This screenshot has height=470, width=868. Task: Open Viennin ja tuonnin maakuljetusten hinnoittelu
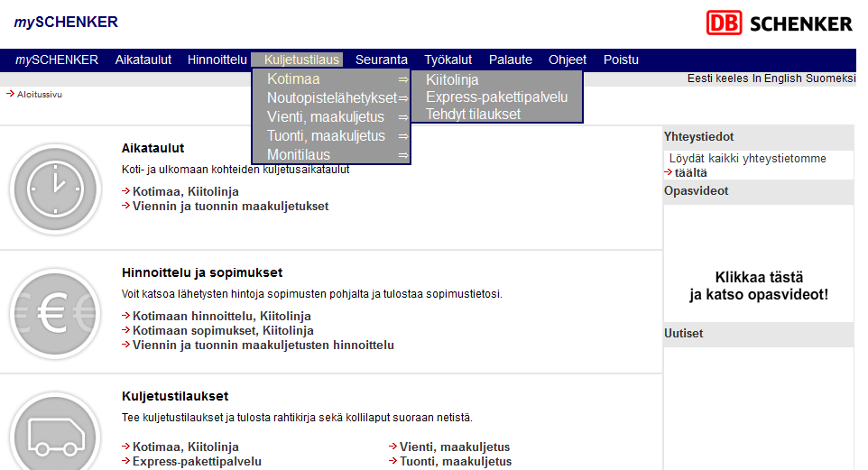(263, 345)
